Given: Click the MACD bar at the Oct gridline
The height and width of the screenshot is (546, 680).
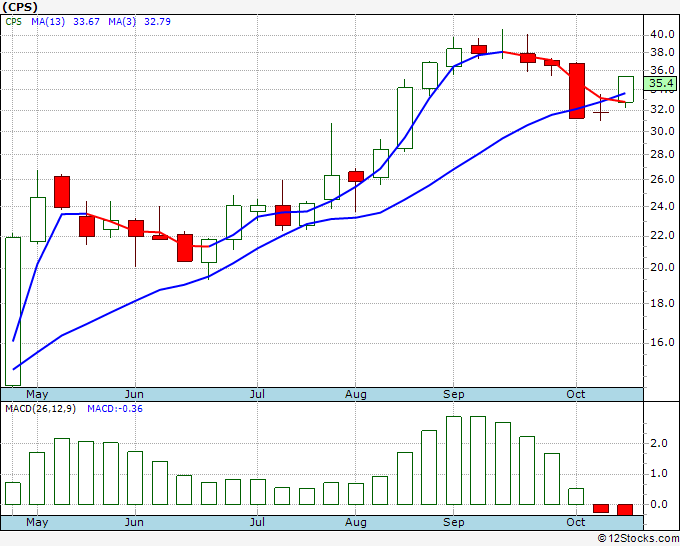Looking at the screenshot, I should [576, 497].
